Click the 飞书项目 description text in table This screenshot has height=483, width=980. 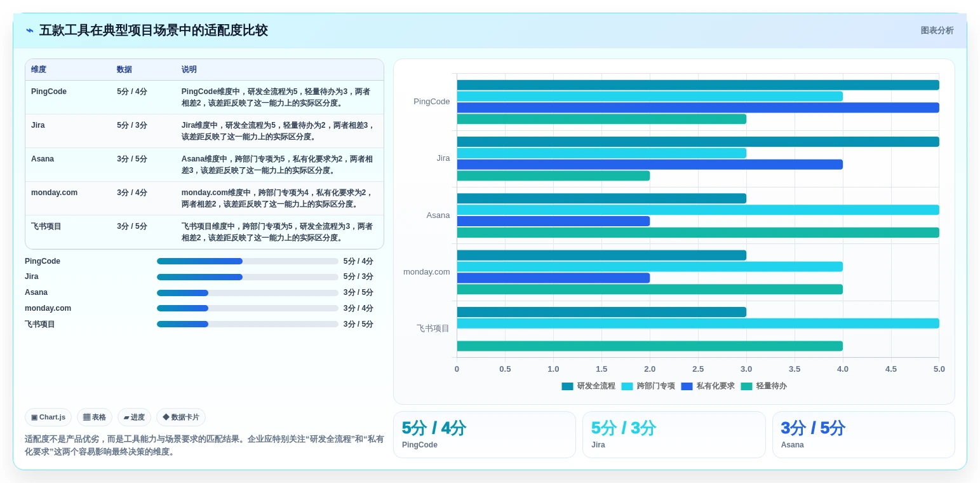pyautogui.click(x=277, y=232)
